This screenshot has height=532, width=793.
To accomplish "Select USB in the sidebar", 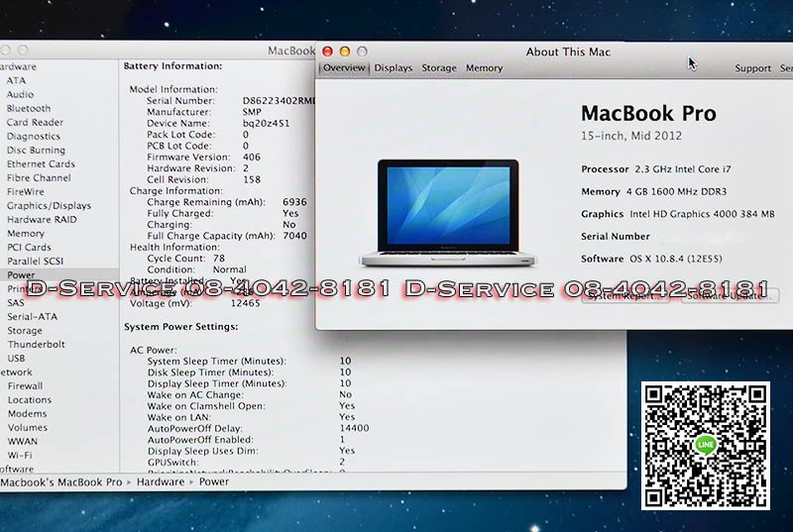I will (x=16, y=359).
